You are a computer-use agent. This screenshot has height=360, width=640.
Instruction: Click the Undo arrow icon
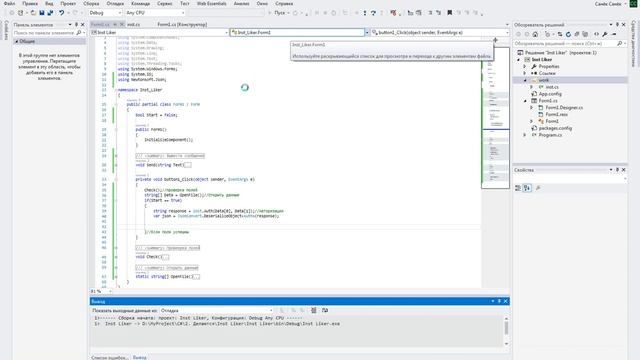pyautogui.click(x=62, y=13)
